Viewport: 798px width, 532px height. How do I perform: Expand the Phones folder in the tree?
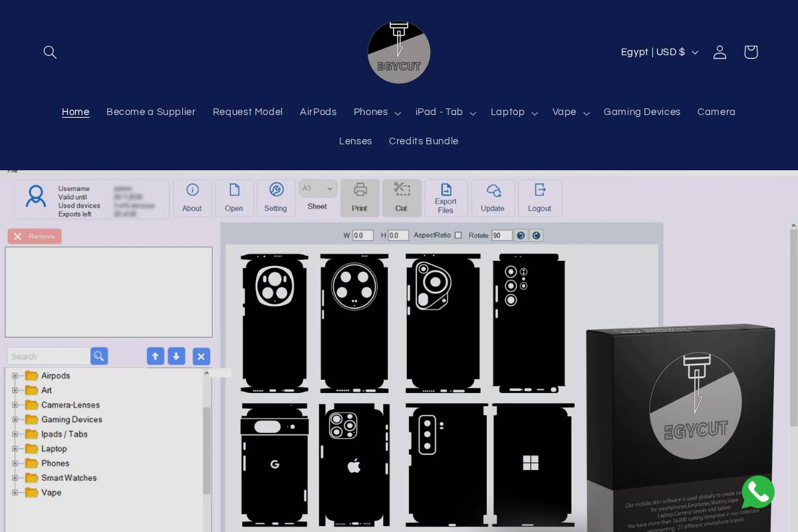point(15,464)
